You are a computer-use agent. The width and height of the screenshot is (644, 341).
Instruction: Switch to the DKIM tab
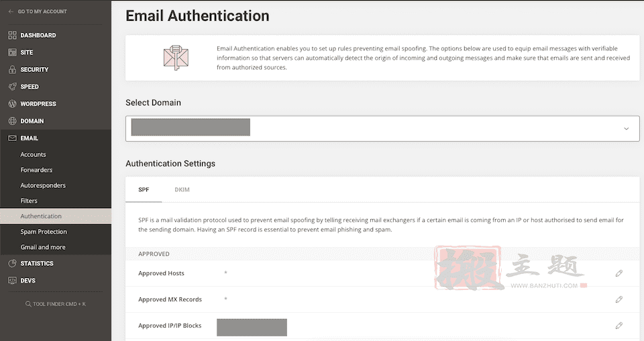coord(182,190)
